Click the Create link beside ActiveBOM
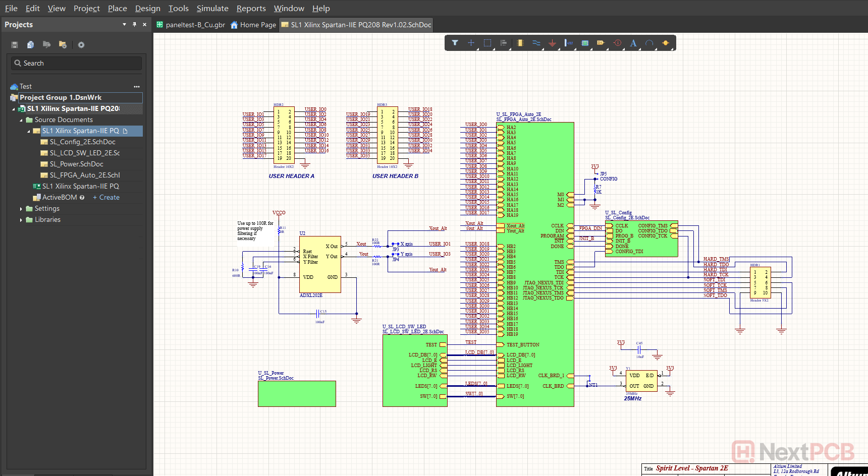 coord(106,198)
